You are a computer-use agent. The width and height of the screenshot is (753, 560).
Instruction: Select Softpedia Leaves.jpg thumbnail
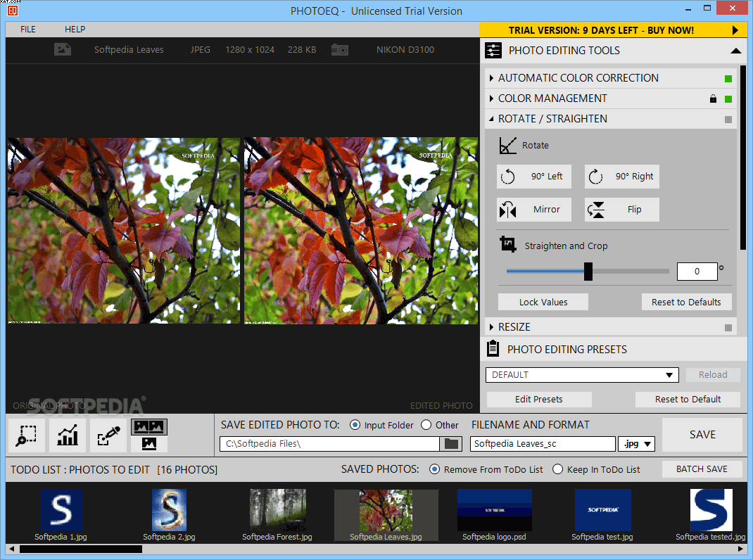coord(386,515)
